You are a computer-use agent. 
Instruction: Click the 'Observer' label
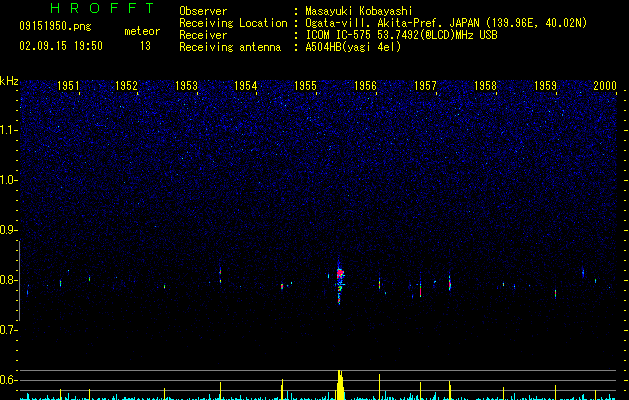point(203,11)
